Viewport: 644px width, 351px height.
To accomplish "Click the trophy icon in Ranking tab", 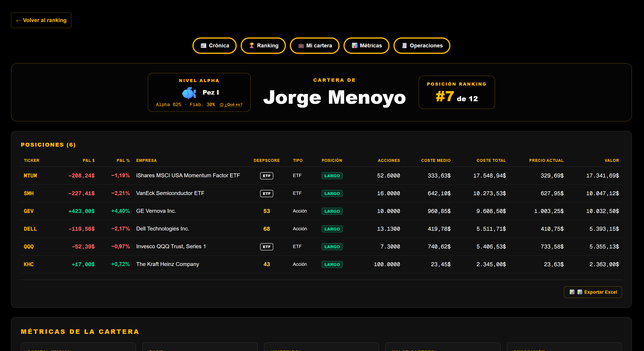I will coord(252,46).
